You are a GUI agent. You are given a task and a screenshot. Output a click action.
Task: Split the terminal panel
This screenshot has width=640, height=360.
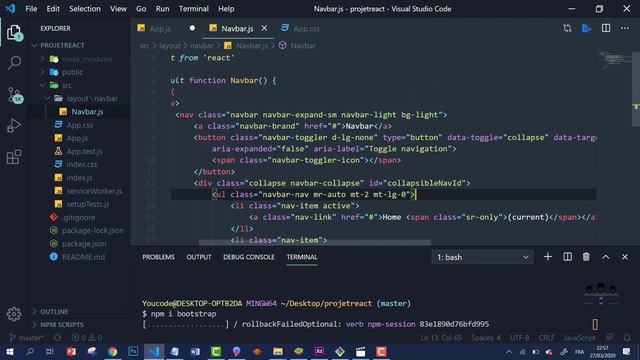coord(567,257)
